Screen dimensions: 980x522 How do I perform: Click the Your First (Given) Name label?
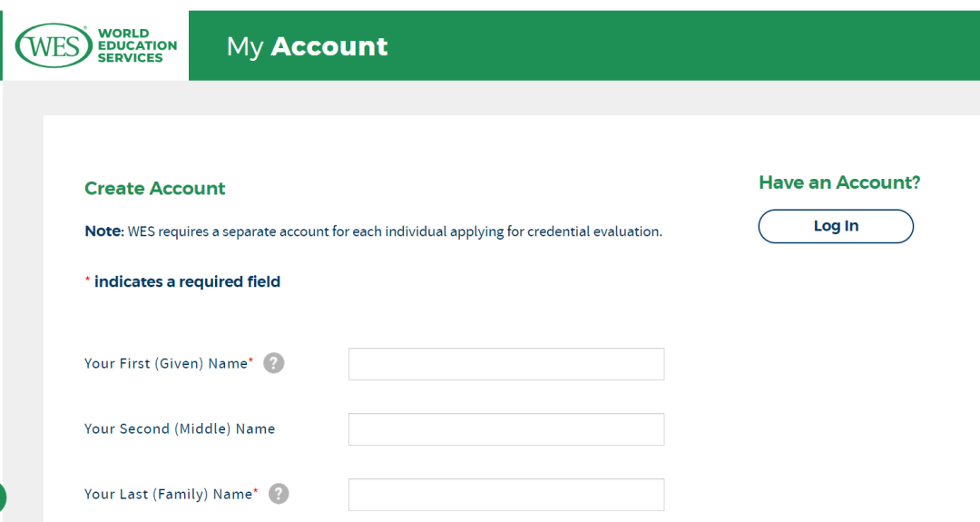pos(166,363)
